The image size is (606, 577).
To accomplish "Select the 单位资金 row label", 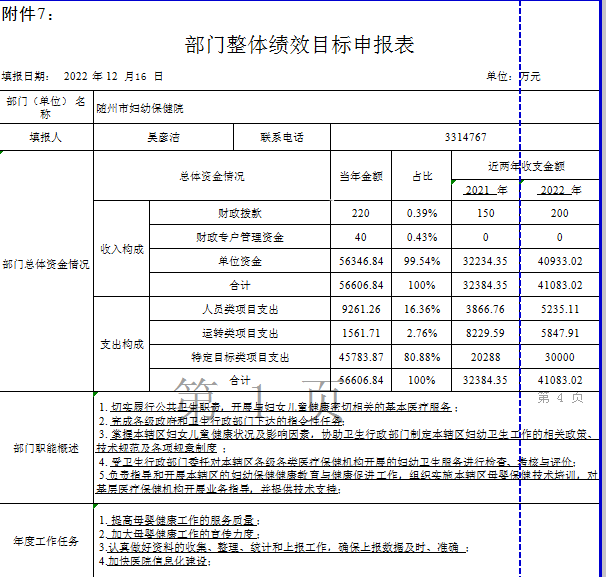I will (240, 261).
